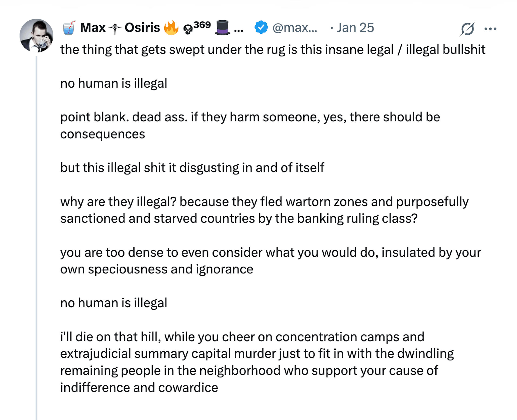Click the opening line about "swept under the rug"
Screen dimensions: 517x420
273,50
